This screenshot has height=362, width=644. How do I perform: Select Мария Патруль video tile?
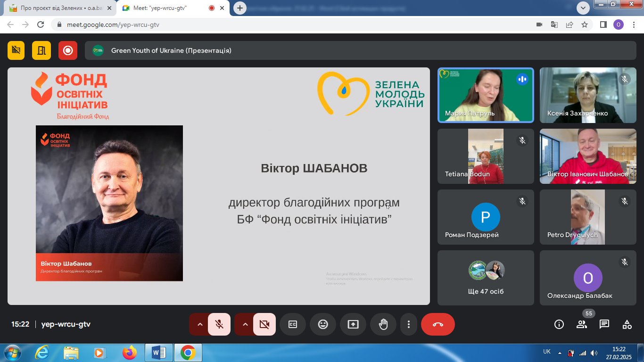pyautogui.click(x=486, y=95)
